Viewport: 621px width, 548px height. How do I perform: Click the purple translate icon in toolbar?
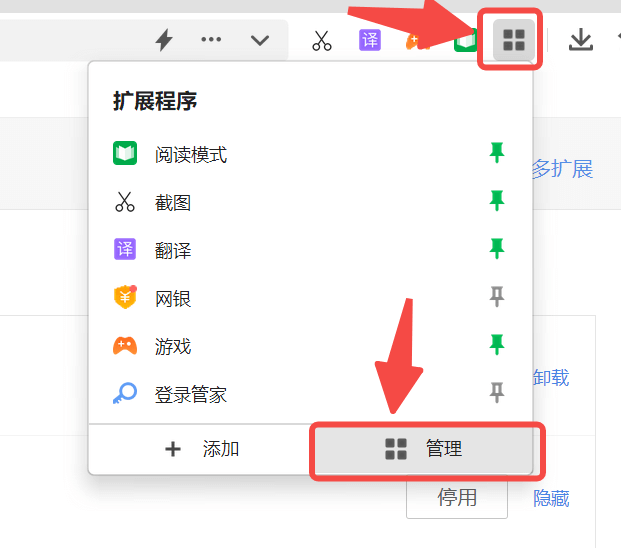pyautogui.click(x=370, y=40)
